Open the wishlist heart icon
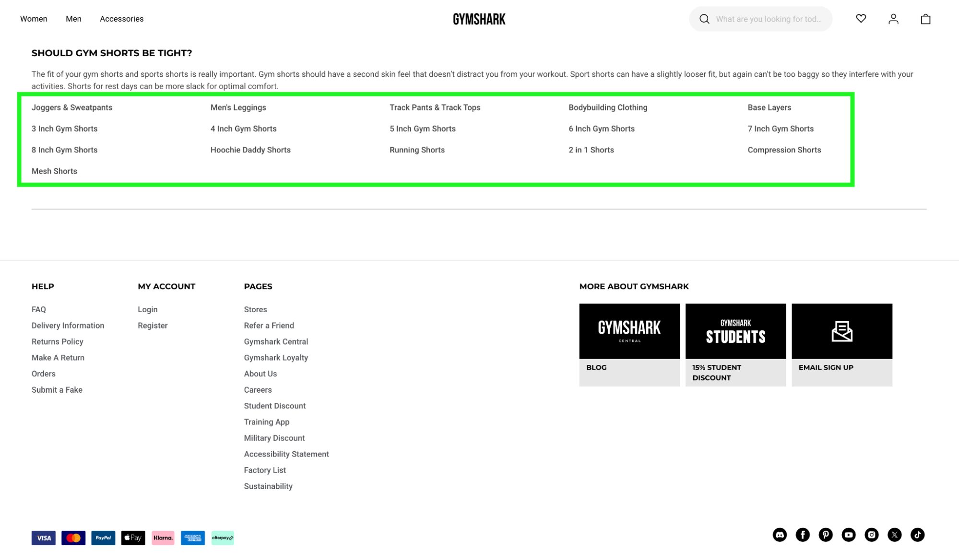 [861, 19]
